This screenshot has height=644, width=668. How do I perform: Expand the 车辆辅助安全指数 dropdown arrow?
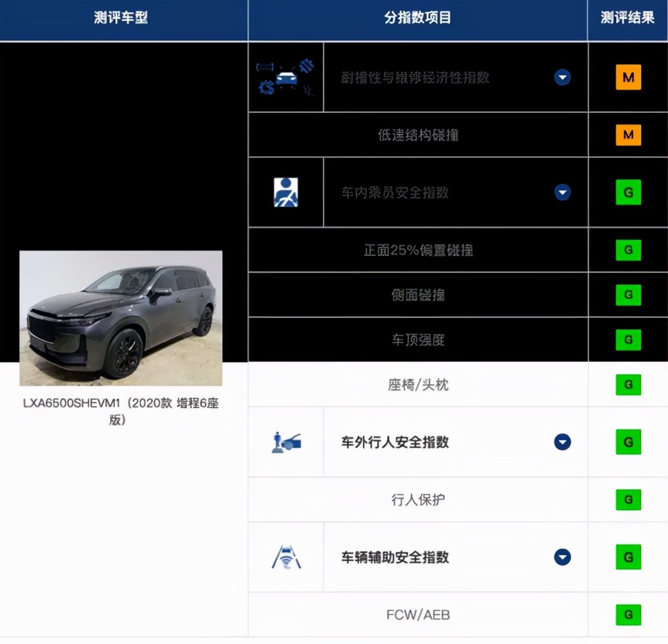pos(562,557)
